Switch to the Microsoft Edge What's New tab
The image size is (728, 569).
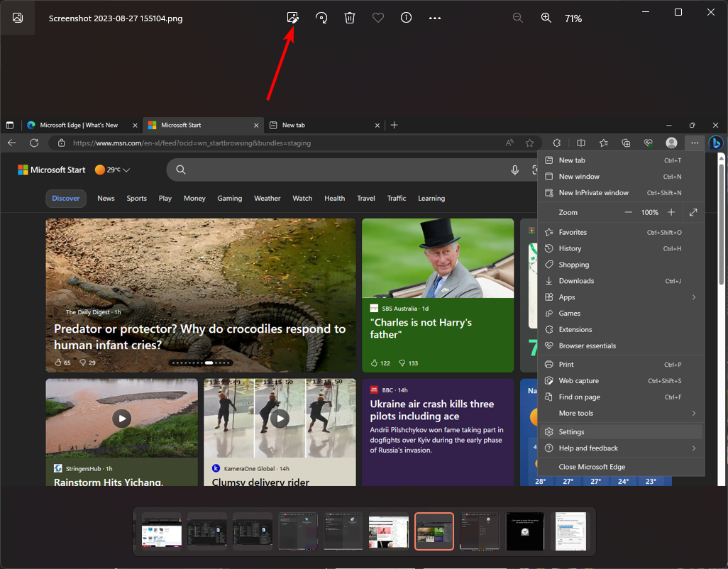click(x=78, y=125)
